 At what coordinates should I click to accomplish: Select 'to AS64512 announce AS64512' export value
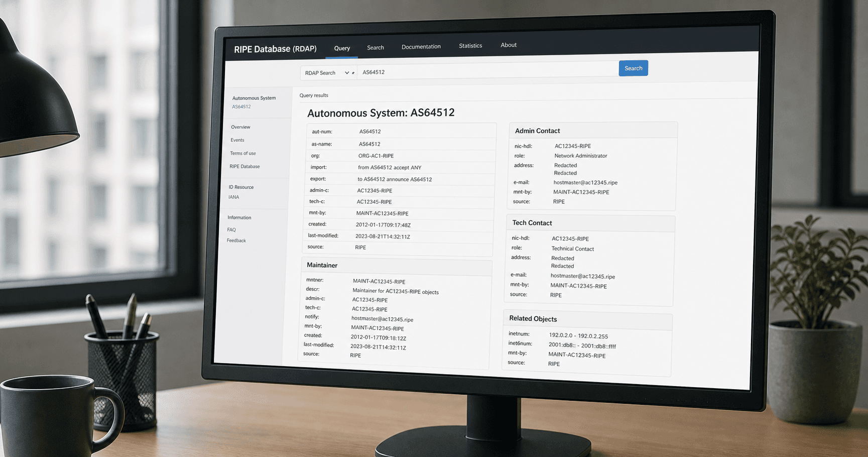(x=395, y=179)
